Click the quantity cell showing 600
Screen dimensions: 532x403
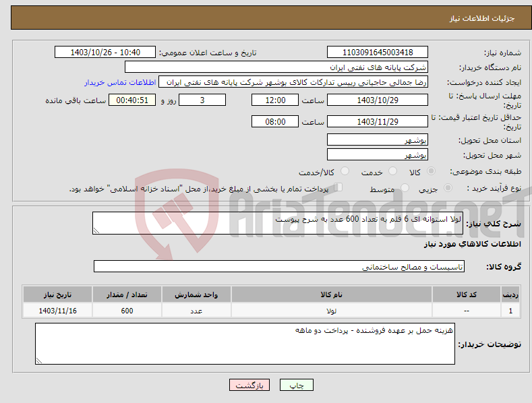pyautogui.click(x=127, y=311)
